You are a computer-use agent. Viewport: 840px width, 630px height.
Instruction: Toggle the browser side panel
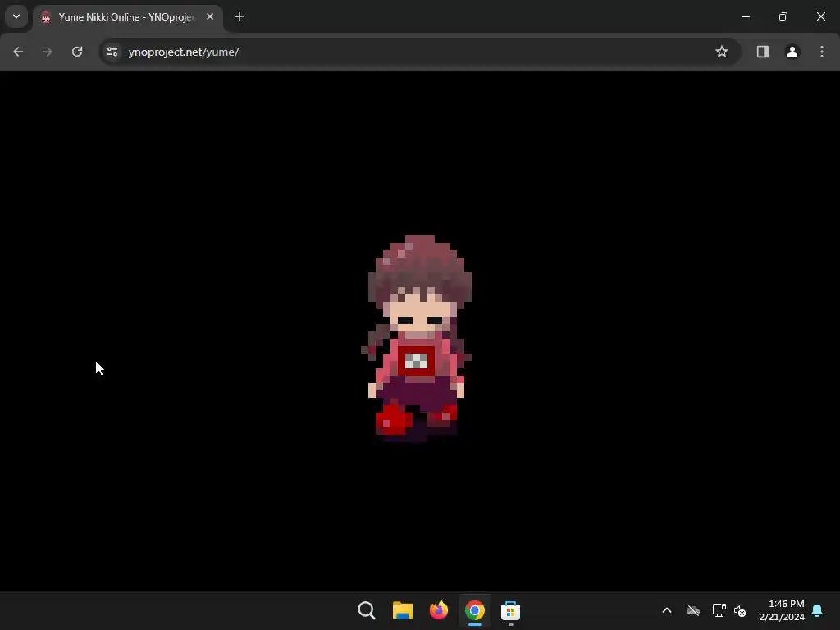[x=763, y=52]
